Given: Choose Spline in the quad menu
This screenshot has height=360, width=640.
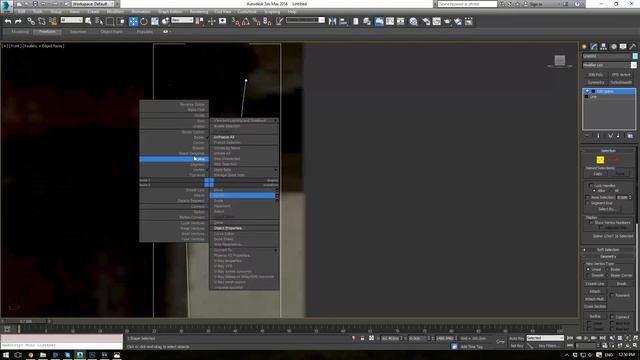Looking at the screenshot, I should [x=174, y=159].
